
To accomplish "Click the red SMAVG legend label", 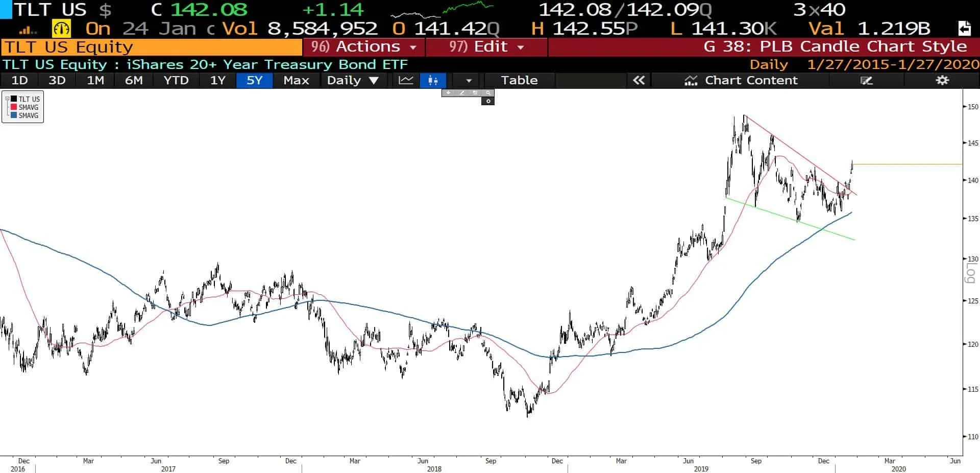I will point(29,107).
